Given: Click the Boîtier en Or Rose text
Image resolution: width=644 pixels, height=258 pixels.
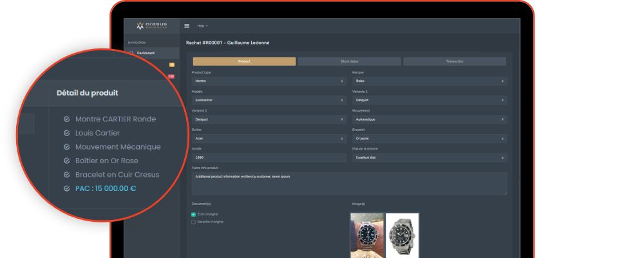Looking at the screenshot, I should click(107, 161).
